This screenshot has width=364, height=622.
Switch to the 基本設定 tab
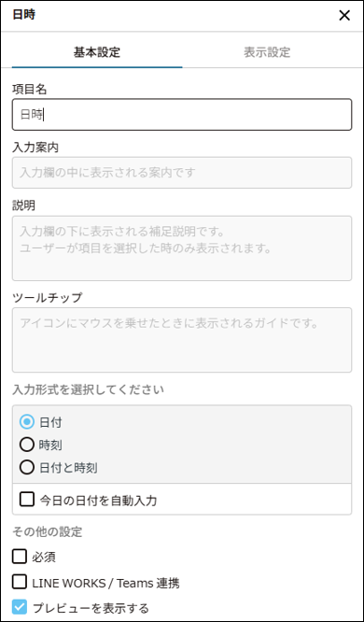[x=97, y=52]
